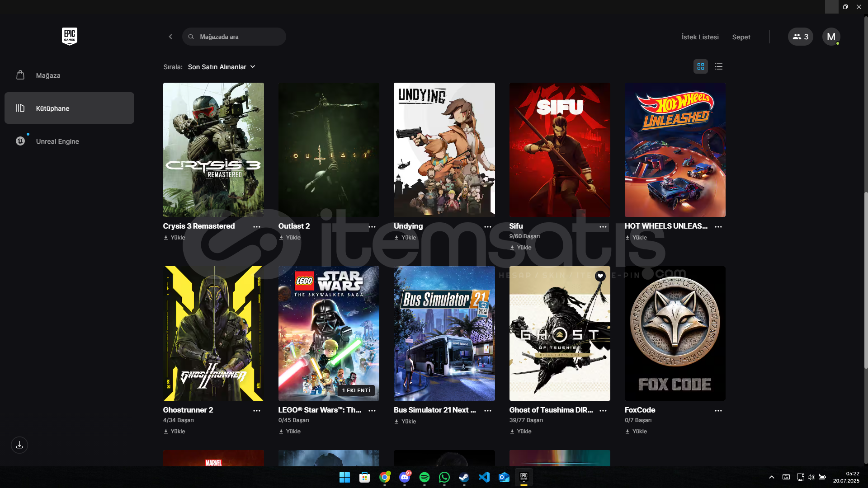Click the Mağazada ara search field

tap(234, 37)
